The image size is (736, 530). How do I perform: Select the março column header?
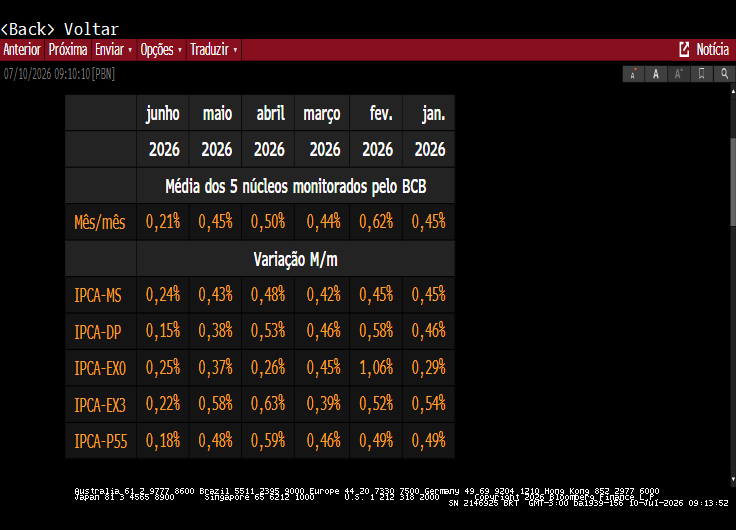tap(322, 114)
